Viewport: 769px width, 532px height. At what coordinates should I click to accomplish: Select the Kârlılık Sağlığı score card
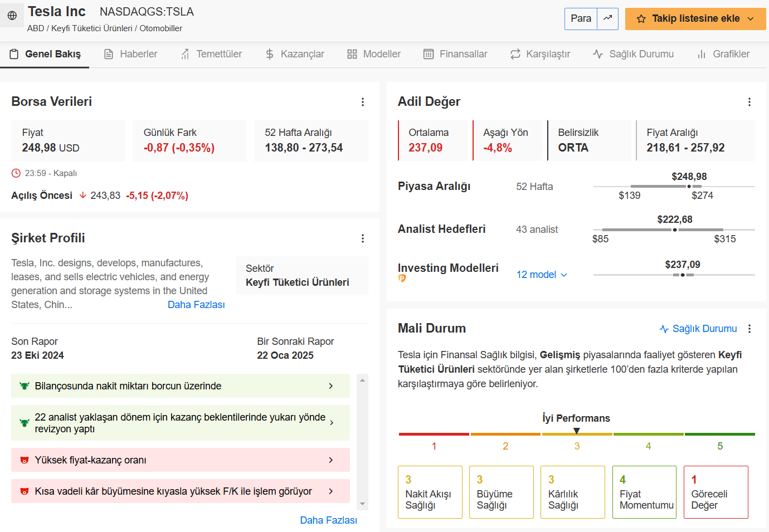[573, 492]
